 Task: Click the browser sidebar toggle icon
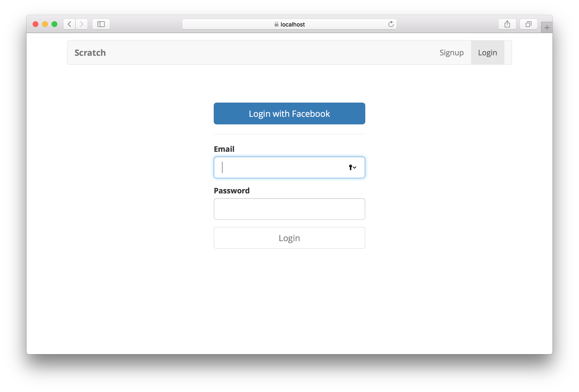pyautogui.click(x=102, y=24)
